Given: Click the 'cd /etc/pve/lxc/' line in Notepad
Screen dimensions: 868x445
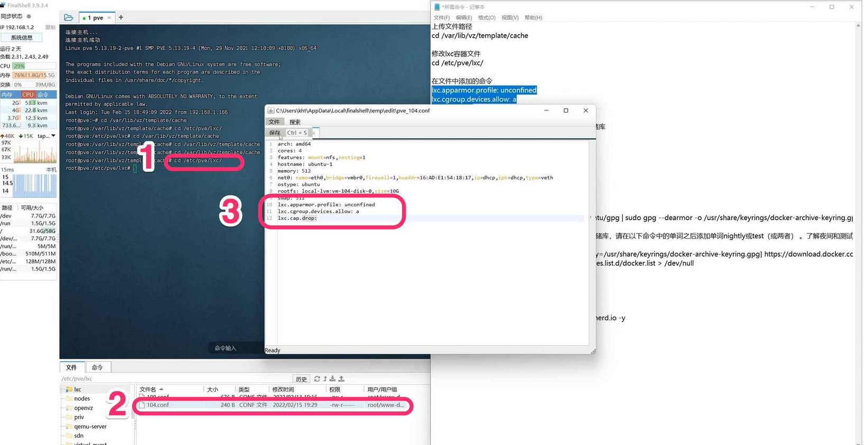Looking at the screenshot, I should click(457, 63).
